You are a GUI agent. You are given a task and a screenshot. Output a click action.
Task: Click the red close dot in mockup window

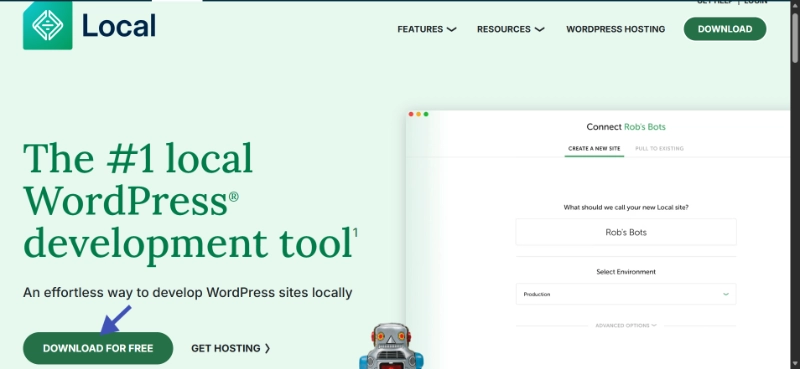[x=411, y=114]
